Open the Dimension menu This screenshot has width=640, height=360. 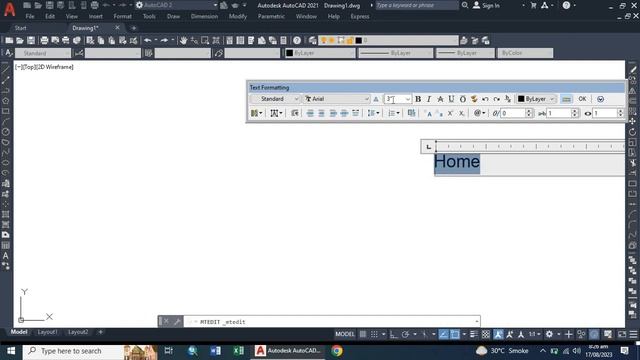[204, 17]
